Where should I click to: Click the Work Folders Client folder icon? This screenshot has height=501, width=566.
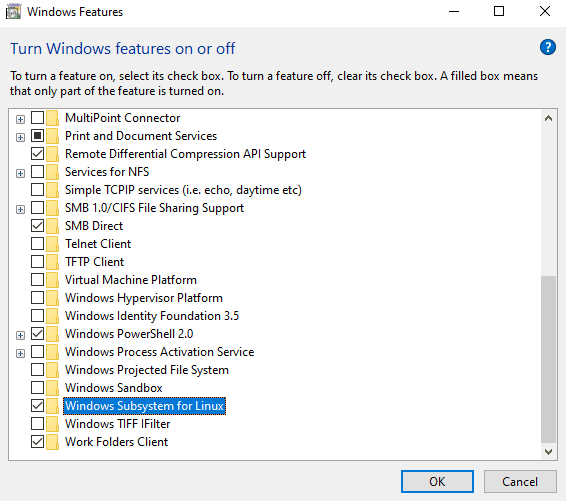tap(52, 442)
